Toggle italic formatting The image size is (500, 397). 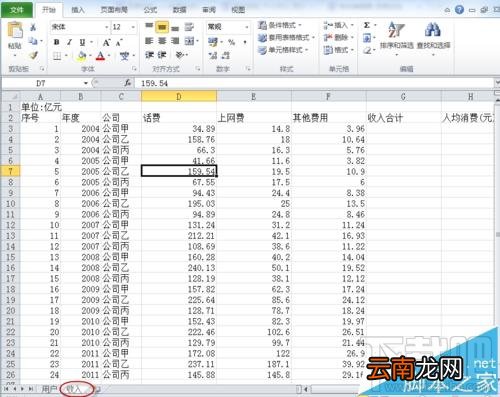coord(69,42)
